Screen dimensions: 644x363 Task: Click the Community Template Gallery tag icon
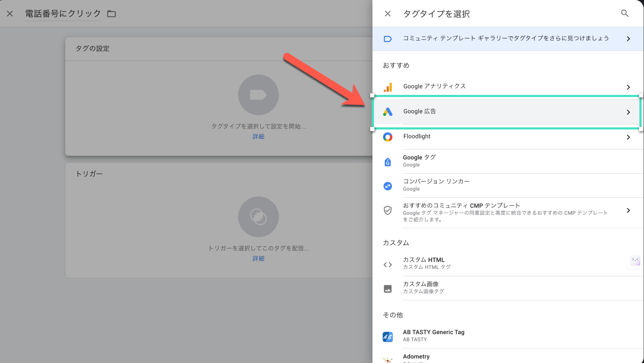388,39
